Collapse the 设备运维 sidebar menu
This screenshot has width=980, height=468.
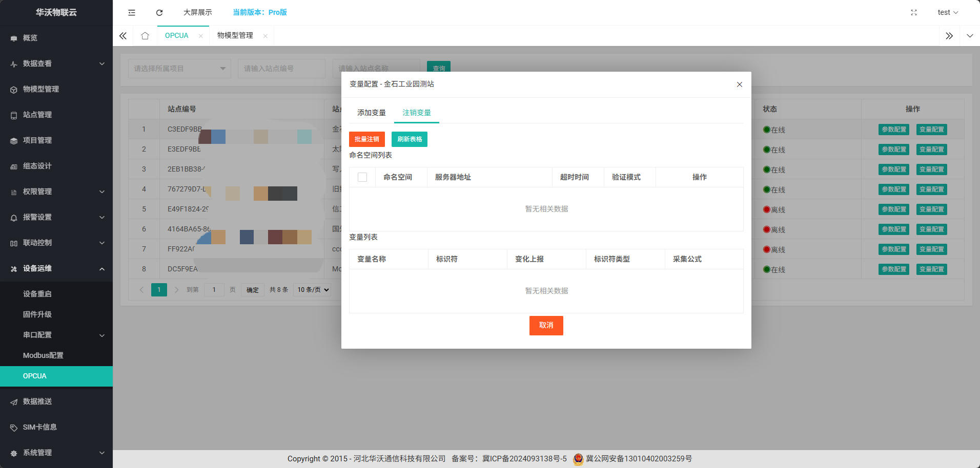56,268
